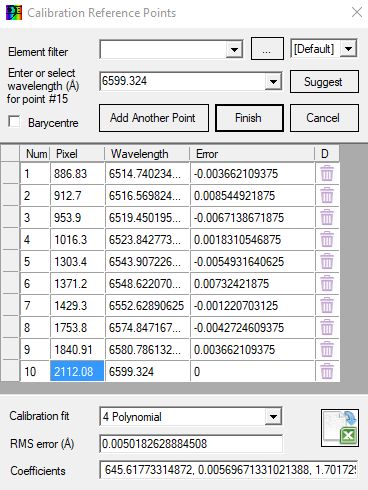Select pixel cell 1303.4
368x490 pixels.
[77, 261]
